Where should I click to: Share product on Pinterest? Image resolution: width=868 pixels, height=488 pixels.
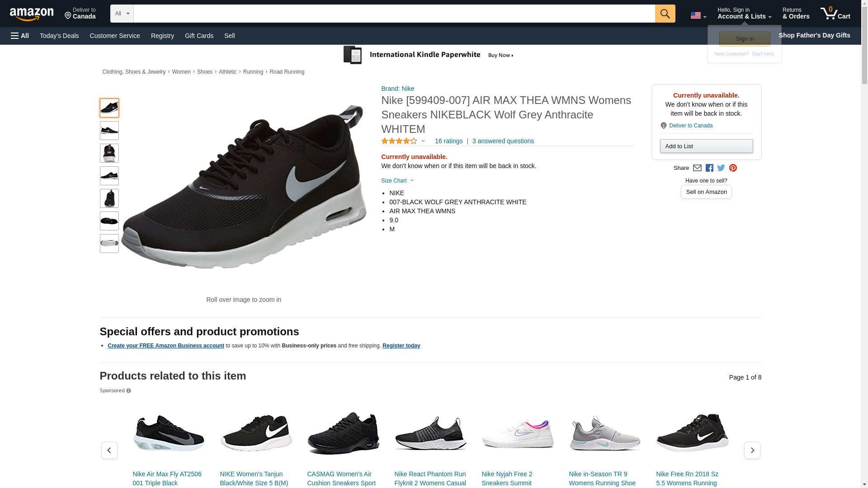coord(733,168)
